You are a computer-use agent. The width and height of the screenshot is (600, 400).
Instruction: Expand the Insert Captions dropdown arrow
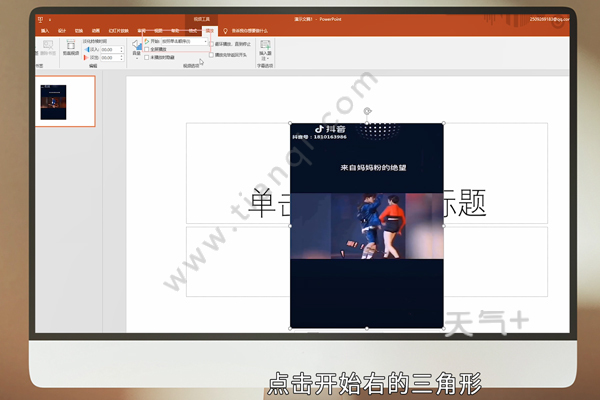[267, 59]
